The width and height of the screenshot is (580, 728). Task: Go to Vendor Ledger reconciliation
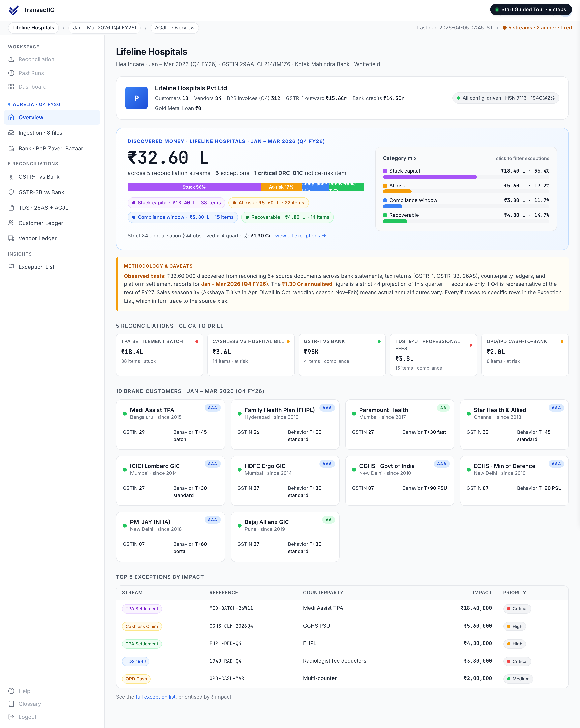click(x=52, y=238)
